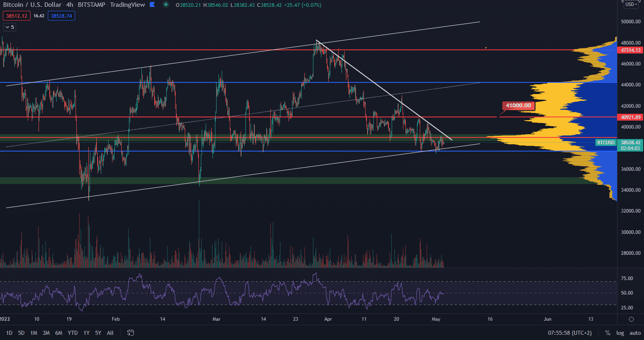
Task: Select the YTD date range
Action: (x=73, y=333)
